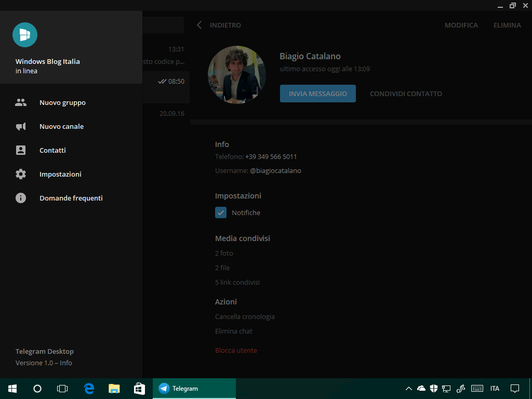The height and width of the screenshot is (399, 532).
Task: Close the Telegram window
Action: pyautogui.click(x=526, y=5)
